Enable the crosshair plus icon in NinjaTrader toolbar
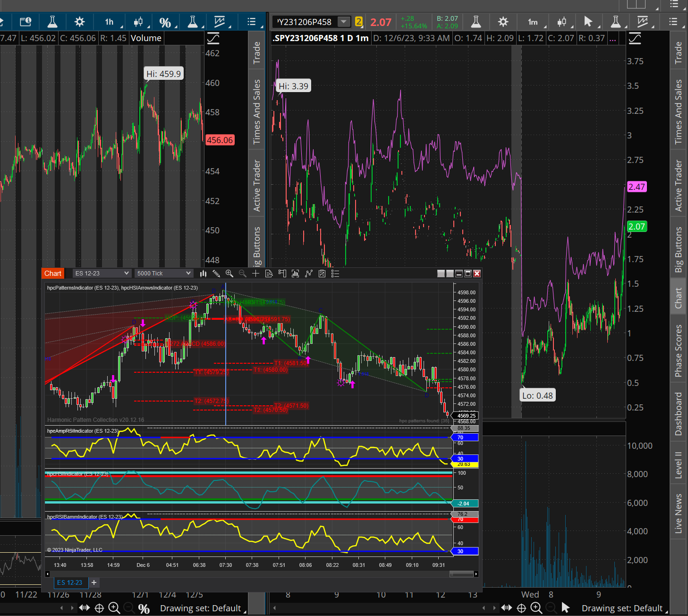 (255, 274)
